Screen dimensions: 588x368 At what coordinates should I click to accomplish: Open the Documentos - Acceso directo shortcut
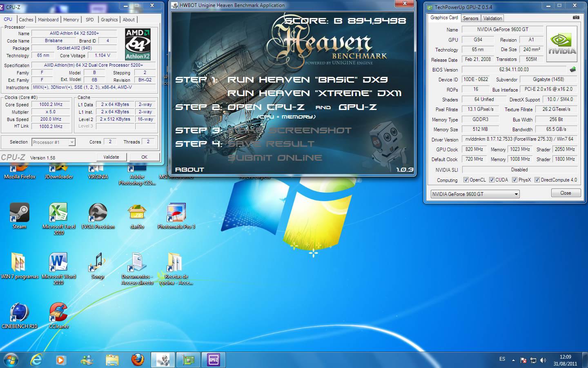pos(137,269)
